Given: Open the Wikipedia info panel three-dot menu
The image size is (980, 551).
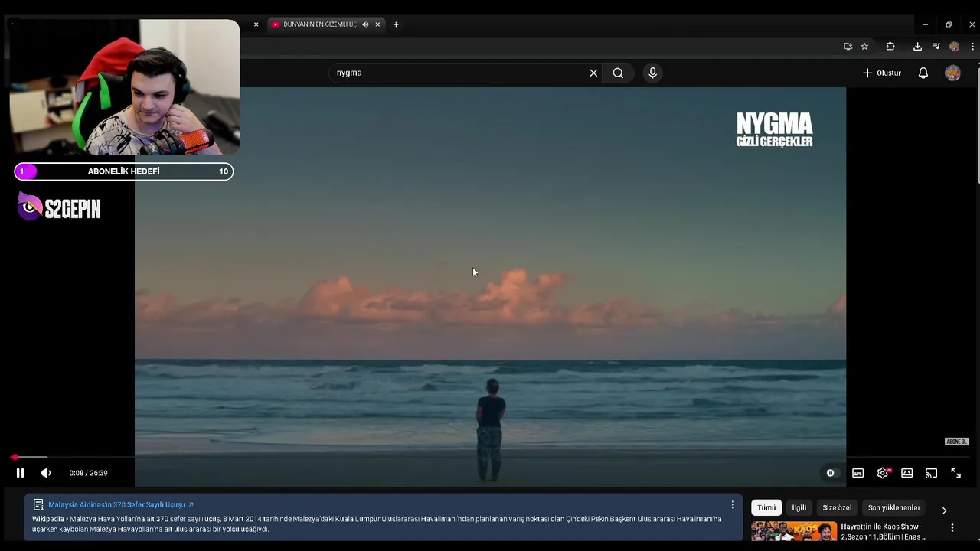Looking at the screenshot, I should tap(733, 505).
